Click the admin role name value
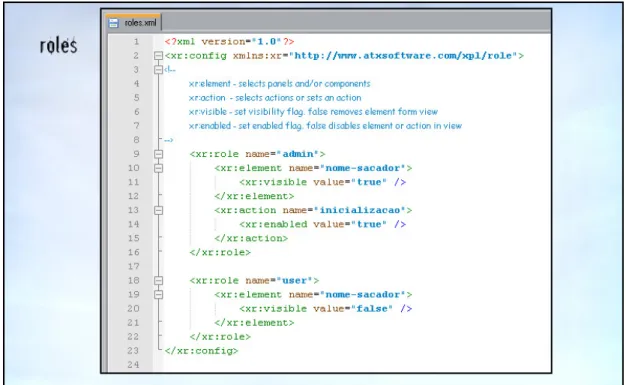 coord(298,154)
